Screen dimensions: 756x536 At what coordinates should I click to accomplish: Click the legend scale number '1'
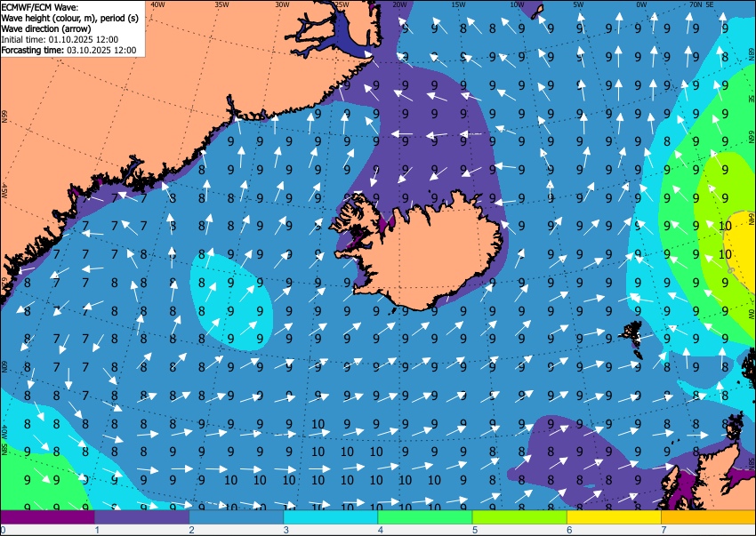[x=97, y=530]
